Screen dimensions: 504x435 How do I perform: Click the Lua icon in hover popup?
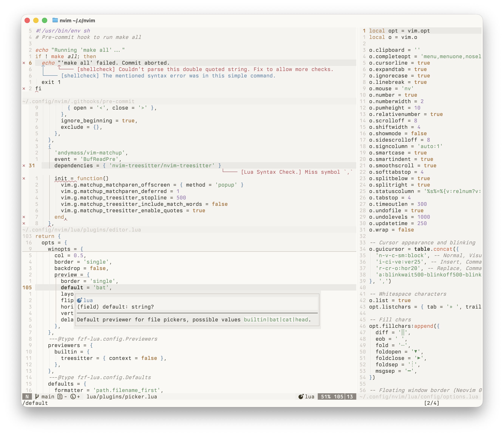click(79, 300)
